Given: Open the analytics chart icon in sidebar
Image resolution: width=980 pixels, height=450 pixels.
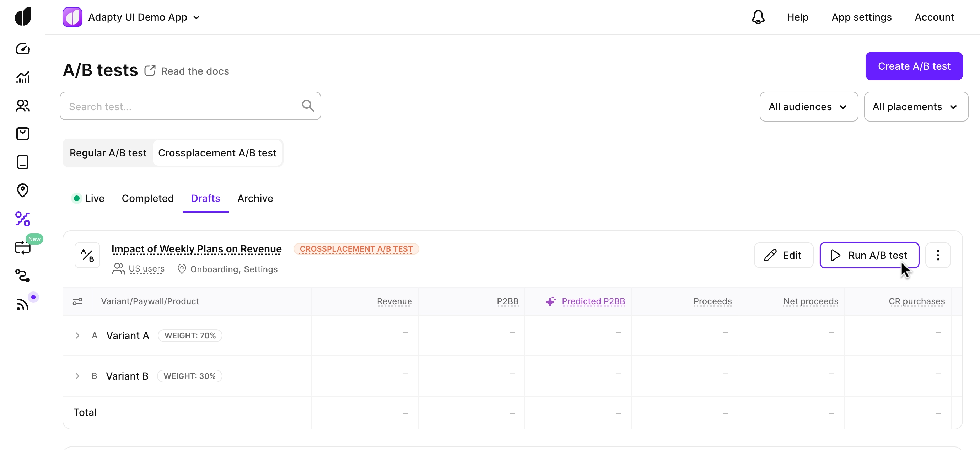Looking at the screenshot, I should point(22,77).
